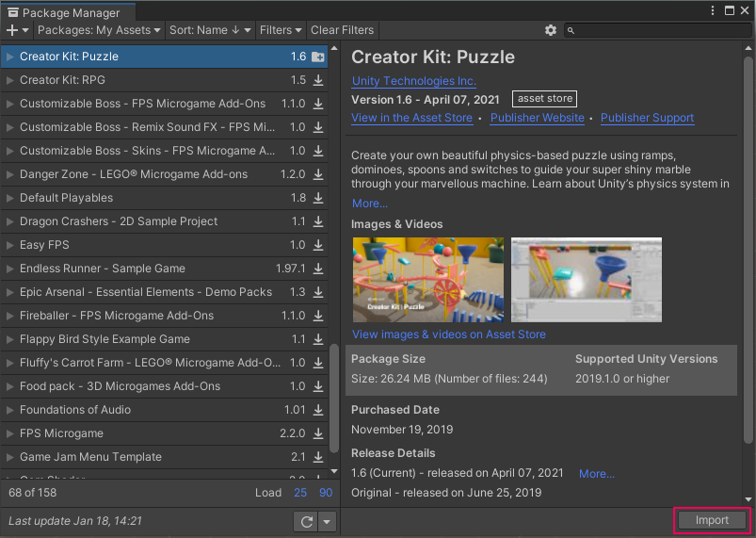756x538 pixels.
Task: Open the Package Manager settings gear
Action: point(551,30)
